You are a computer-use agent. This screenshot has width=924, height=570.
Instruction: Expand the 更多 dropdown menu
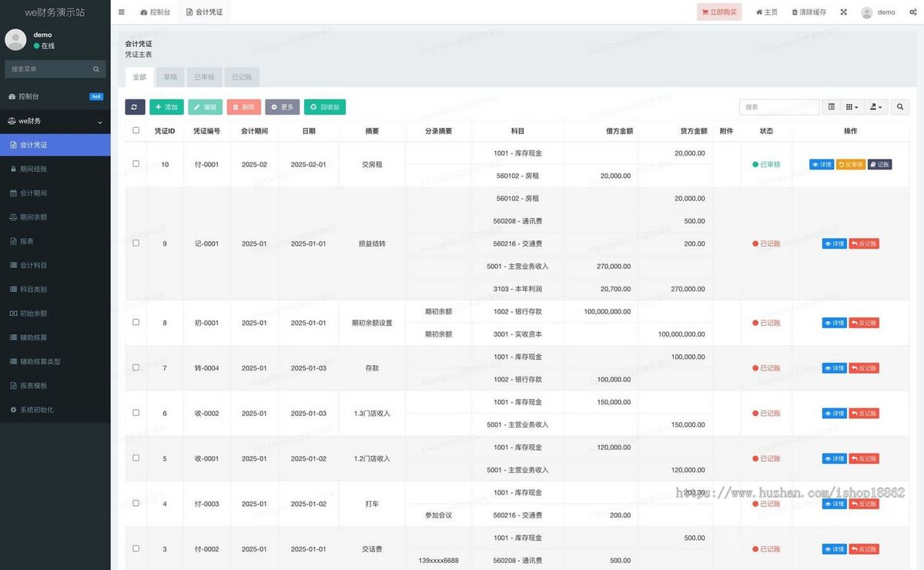click(282, 106)
